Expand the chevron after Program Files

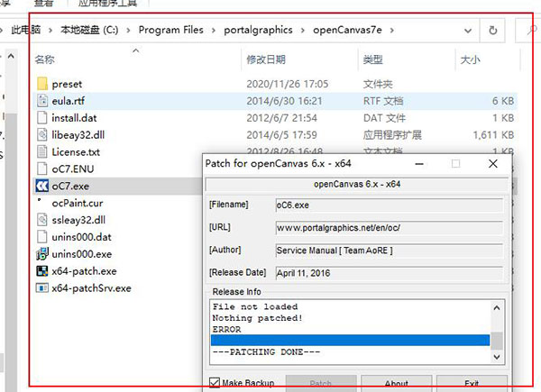coord(213,30)
